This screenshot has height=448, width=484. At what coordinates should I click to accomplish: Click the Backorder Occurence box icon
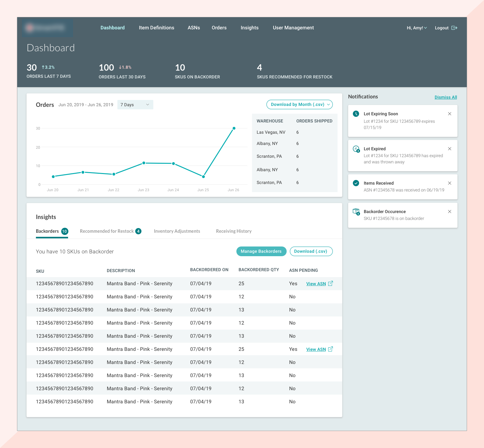[x=356, y=212]
